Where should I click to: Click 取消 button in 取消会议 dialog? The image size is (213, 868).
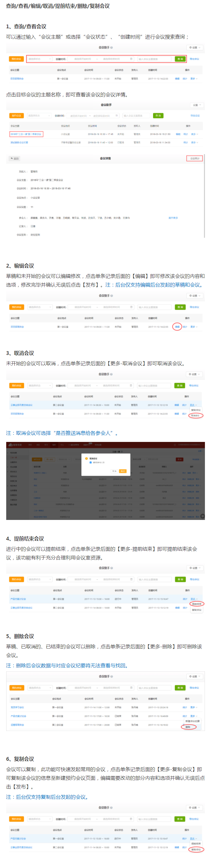(114, 471)
